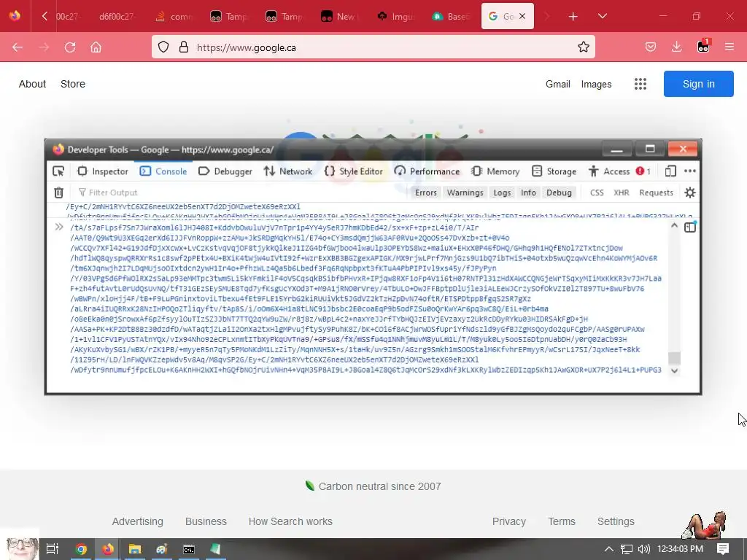Pick an element with the DevTools picker icon
Screen dimensions: 747x560
point(58,171)
